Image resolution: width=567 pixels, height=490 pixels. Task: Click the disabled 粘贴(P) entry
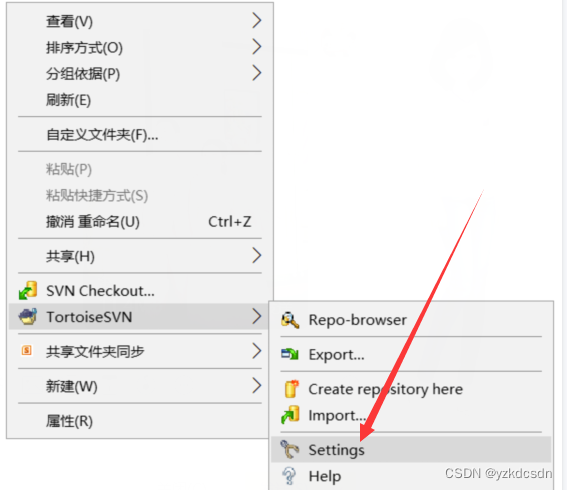pos(140,169)
